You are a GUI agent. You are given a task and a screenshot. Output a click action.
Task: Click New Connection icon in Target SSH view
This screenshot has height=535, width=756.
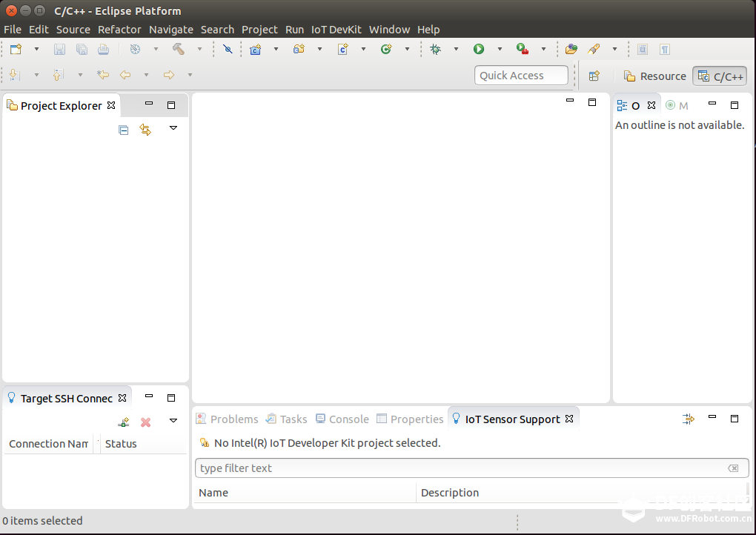pos(124,422)
